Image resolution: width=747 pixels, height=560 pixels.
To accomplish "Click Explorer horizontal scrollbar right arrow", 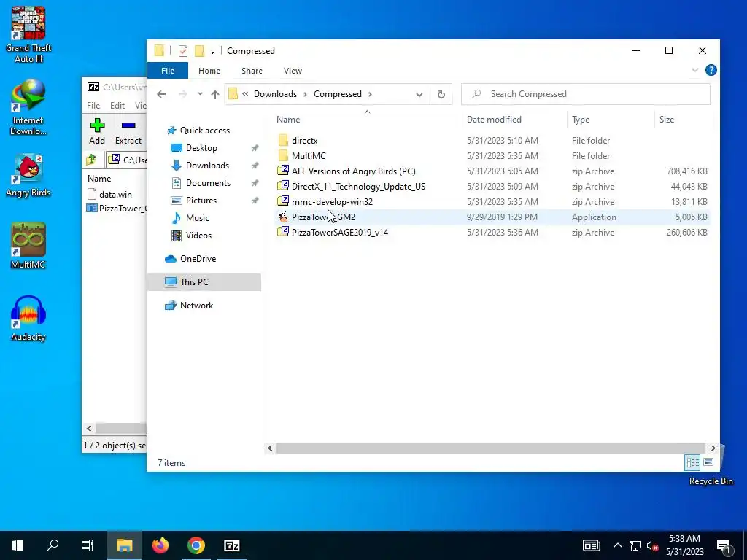I will 713,448.
